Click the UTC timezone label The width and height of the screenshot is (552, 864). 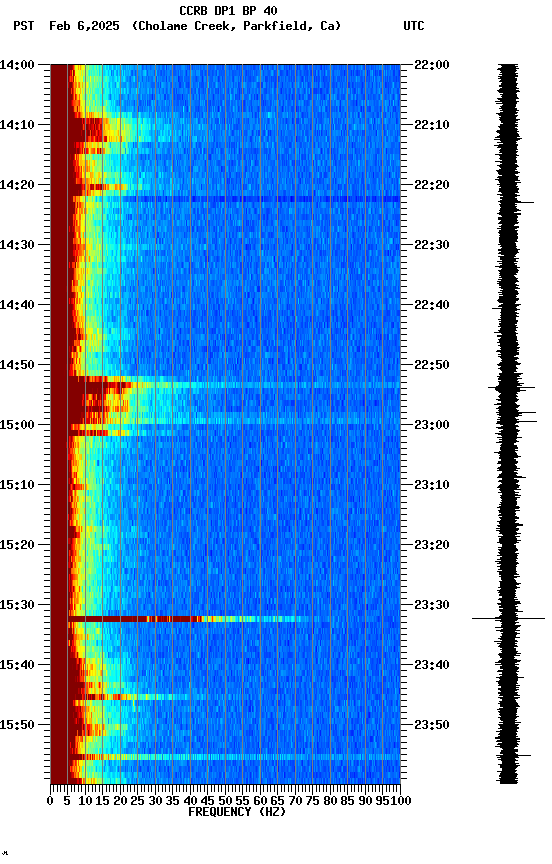(x=414, y=26)
